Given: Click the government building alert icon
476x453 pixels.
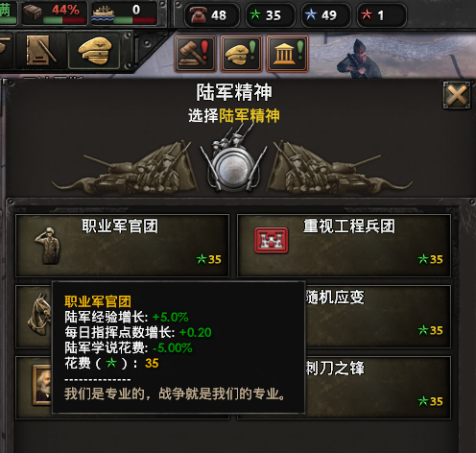Looking at the screenshot, I should 287,54.
